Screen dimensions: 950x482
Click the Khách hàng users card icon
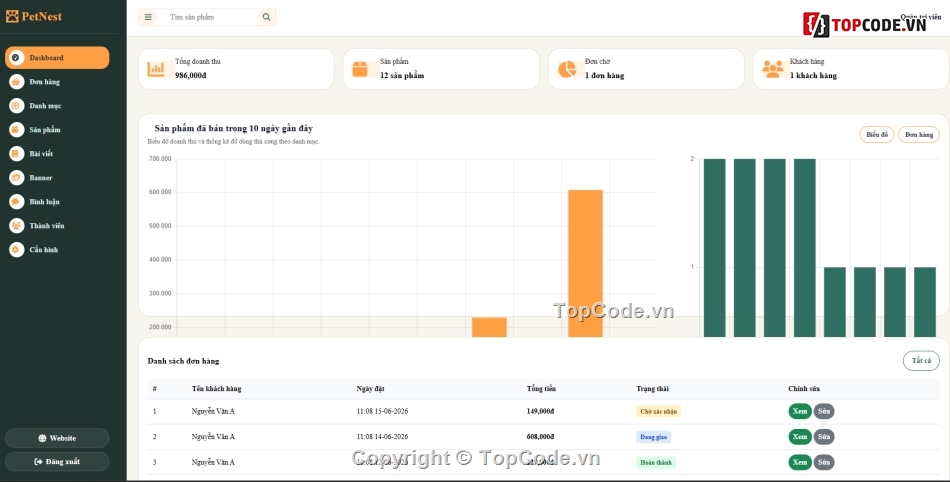coord(772,69)
